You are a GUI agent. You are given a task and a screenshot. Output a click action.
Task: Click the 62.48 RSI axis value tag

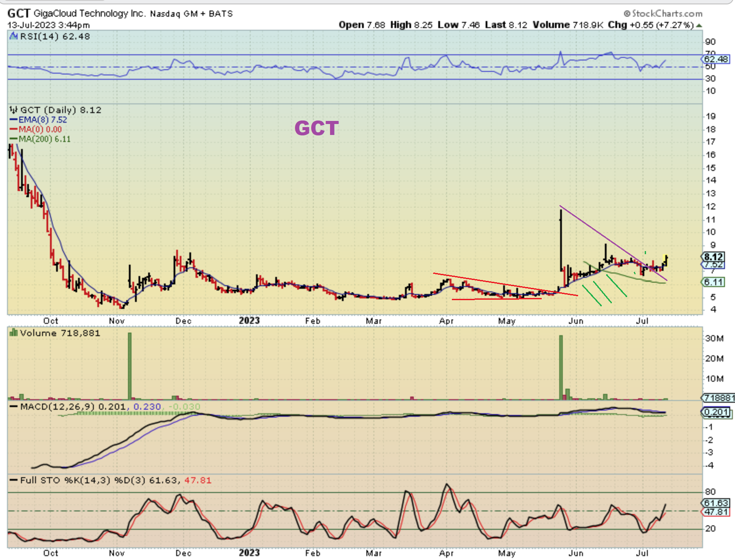pos(716,59)
